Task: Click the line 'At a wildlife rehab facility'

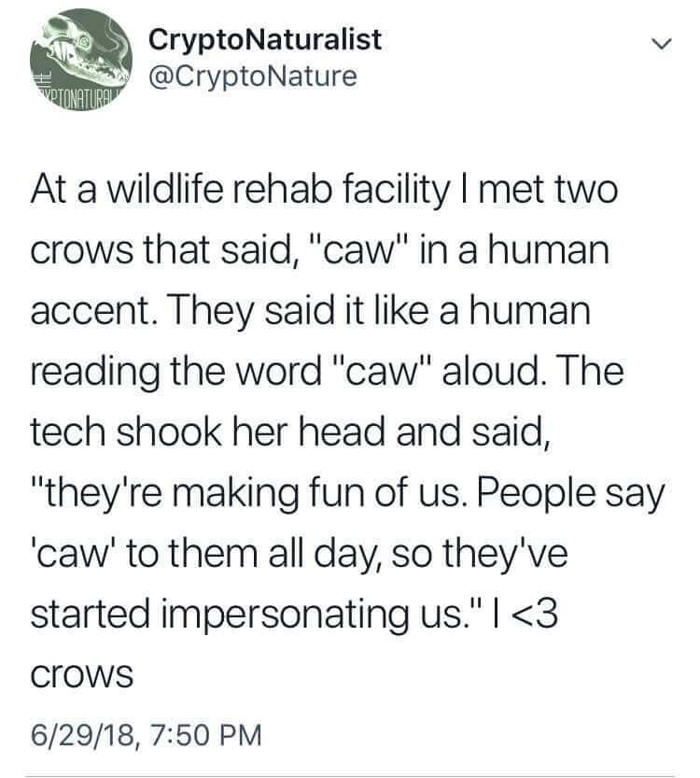Action: coord(240,191)
